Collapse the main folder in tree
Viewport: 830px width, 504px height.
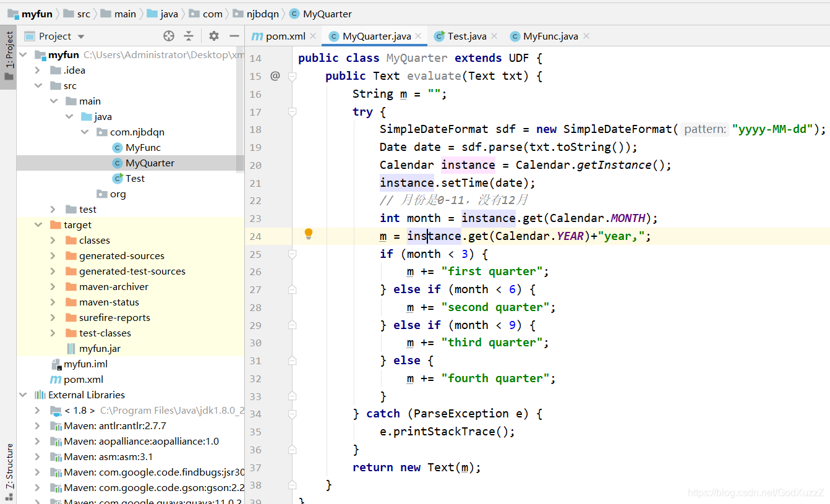(x=54, y=101)
